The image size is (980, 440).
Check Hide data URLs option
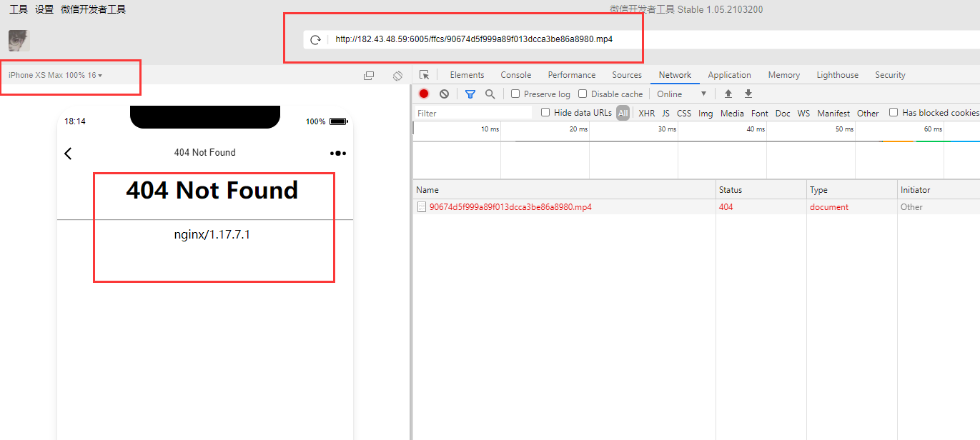click(545, 112)
